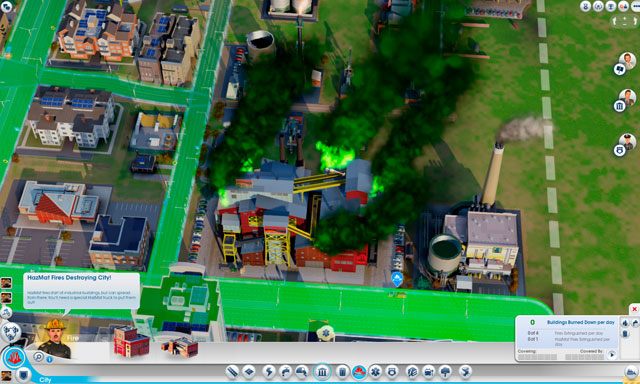Click the blue shield button bottom left
The width and height of the screenshot is (640, 384).
coord(24,374)
